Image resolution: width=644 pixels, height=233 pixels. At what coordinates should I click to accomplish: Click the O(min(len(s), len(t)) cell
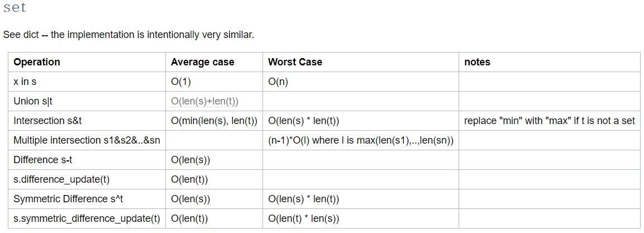214,121
